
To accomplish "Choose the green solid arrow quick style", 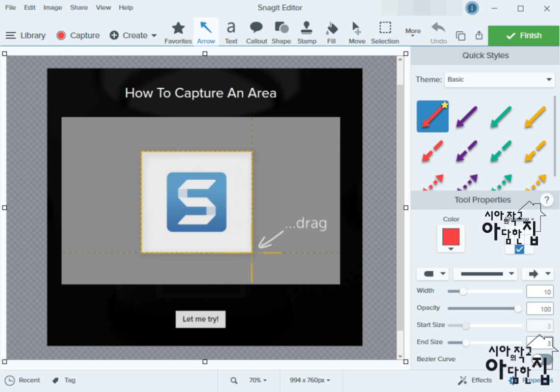I will [x=501, y=117].
